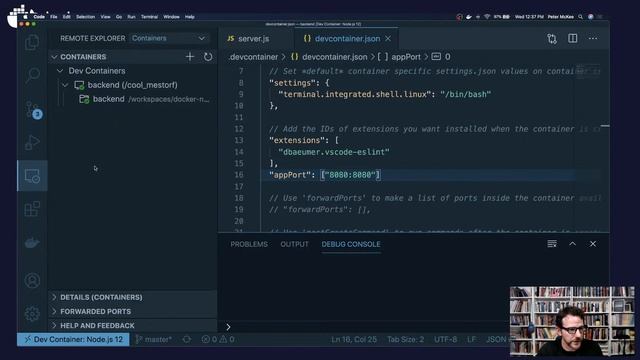
Task: Click the Docker icon in macOS menu bar
Action: 469,17
